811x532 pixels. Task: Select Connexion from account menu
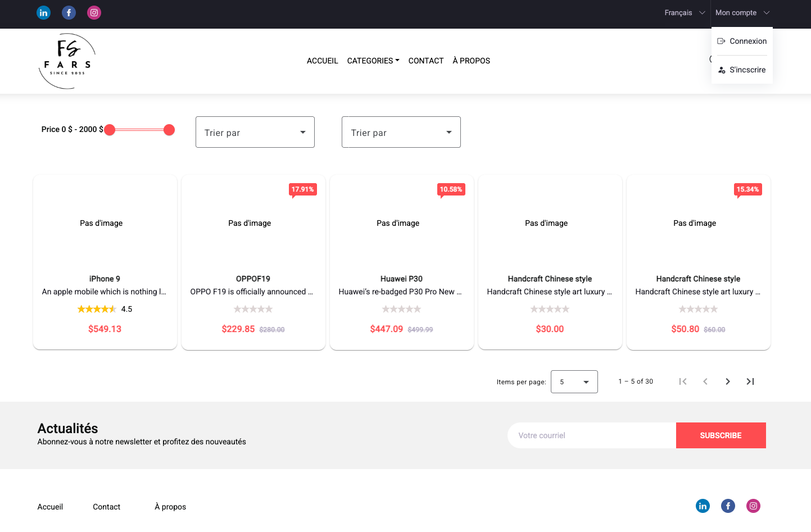pyautogui.click(x=742, y=41)
